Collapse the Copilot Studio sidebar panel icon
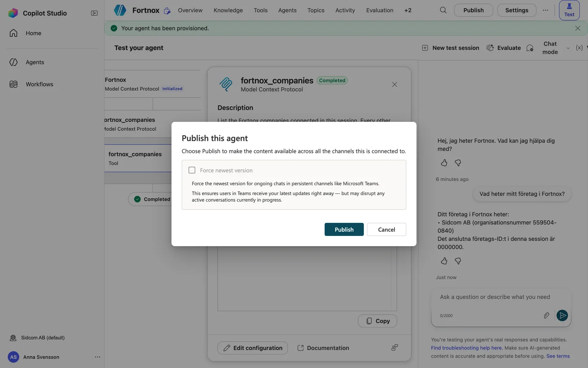 click(x=94, y=13)
